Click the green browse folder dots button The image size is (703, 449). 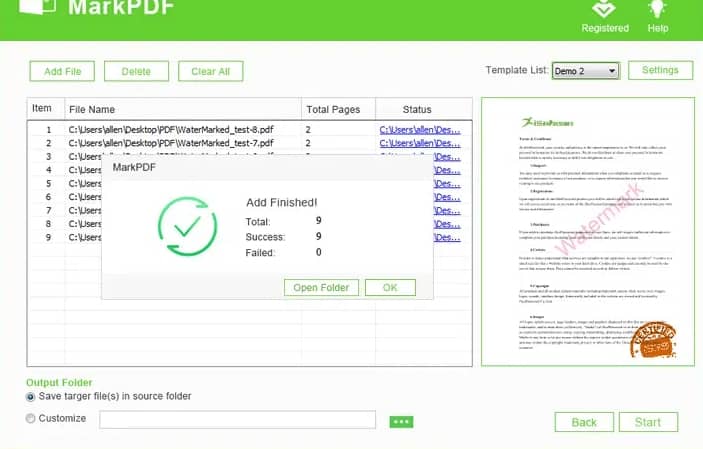(401, 422)
